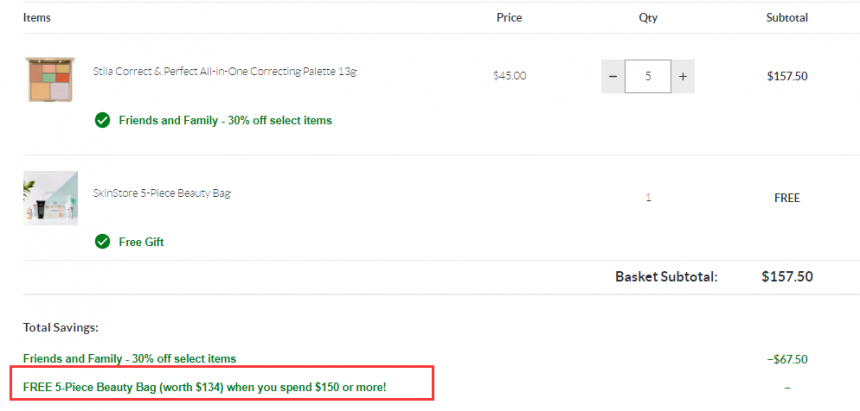Image resolution: width=860 pixels, height=411 pixels.
Task: Click the Subtotal column header
Action: 787,18
